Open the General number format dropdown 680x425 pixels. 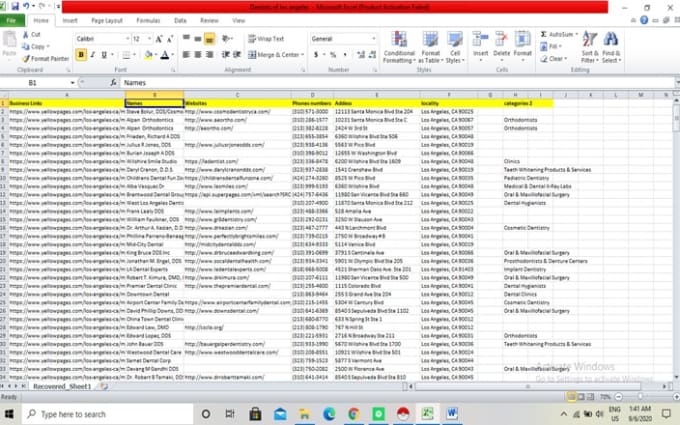click(x=373, y=39)
